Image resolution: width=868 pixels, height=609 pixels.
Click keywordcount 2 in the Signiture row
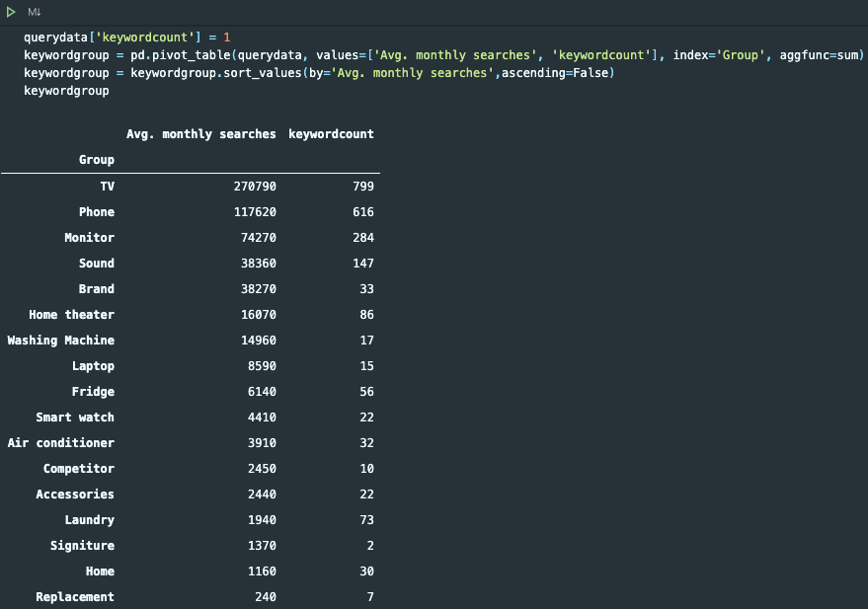point(370,546)
